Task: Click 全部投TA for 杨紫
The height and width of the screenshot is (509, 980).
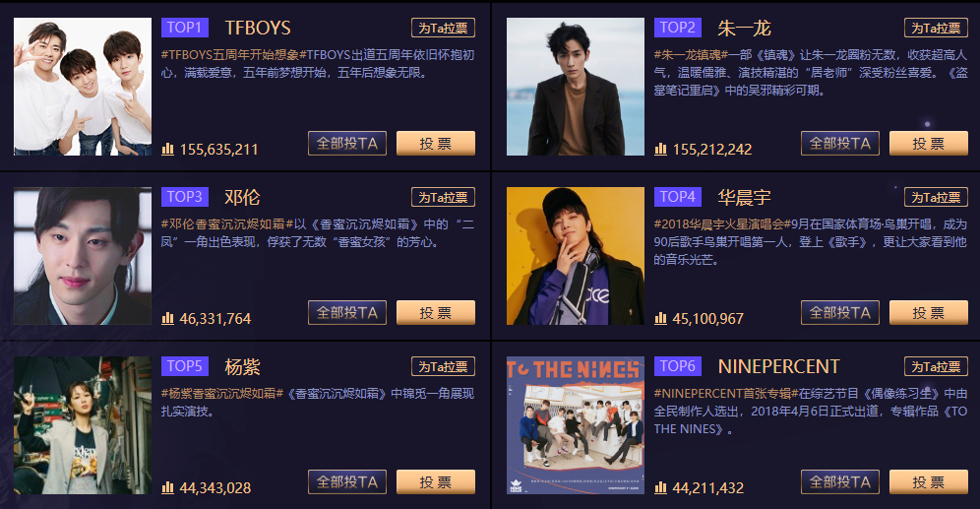Action: tap(347, 482)
